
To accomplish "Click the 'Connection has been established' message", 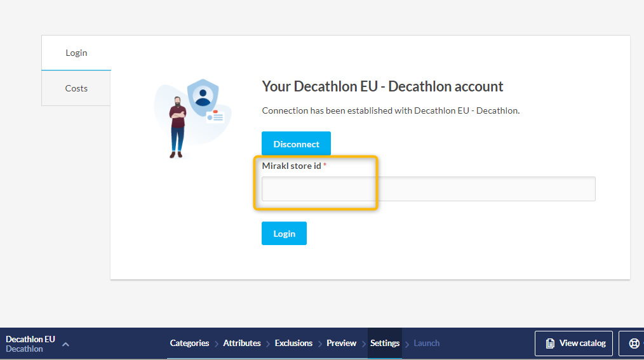I will coord(391,110).
